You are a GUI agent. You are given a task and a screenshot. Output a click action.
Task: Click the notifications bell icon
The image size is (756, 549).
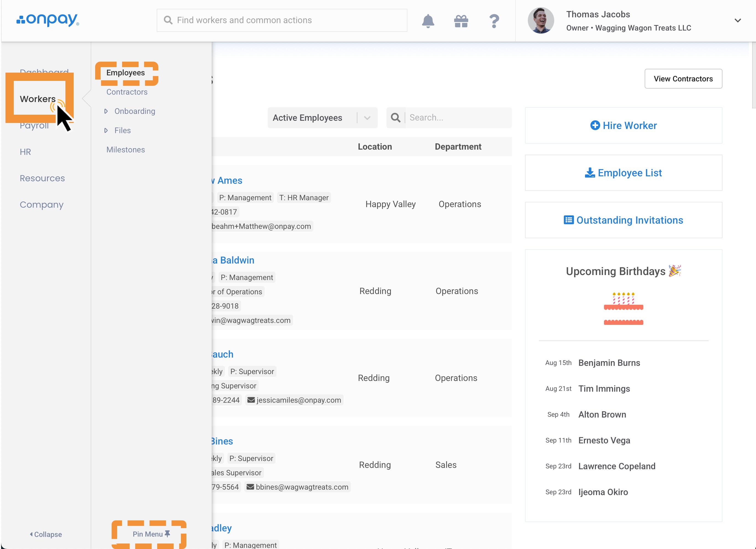pyautogui.click(x=428, y=21)
